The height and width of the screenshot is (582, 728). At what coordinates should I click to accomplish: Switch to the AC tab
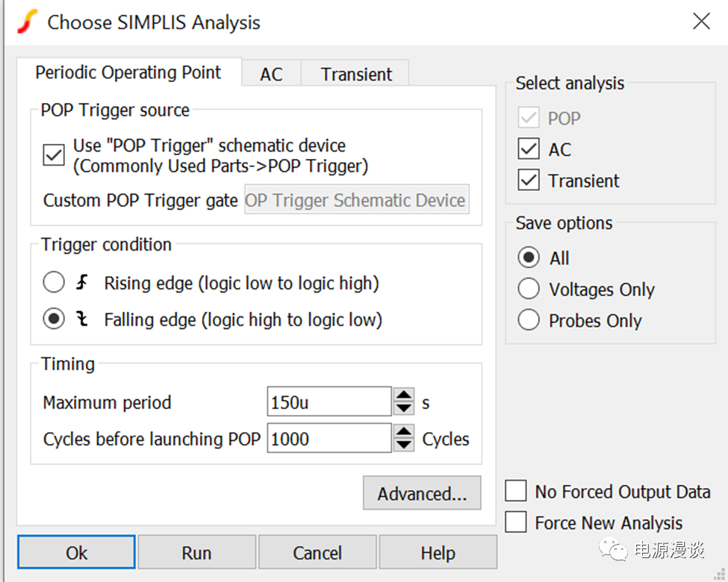(x=271, y=75)
